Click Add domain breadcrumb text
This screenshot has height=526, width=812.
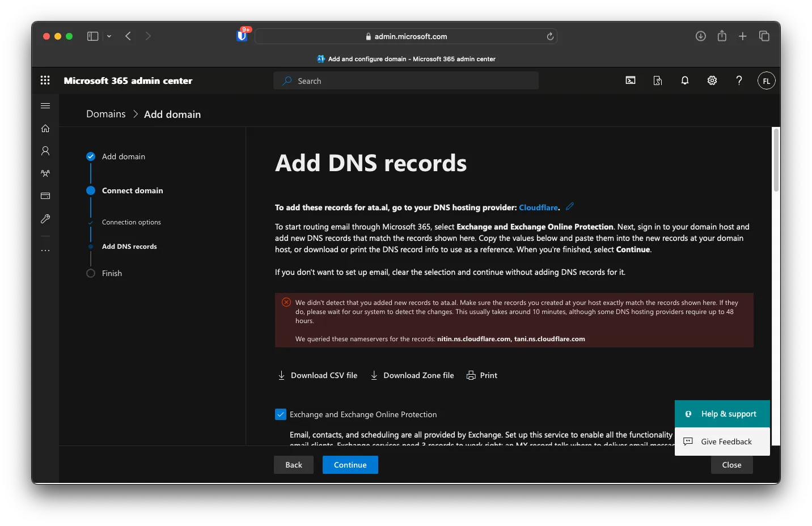point(172,114)
